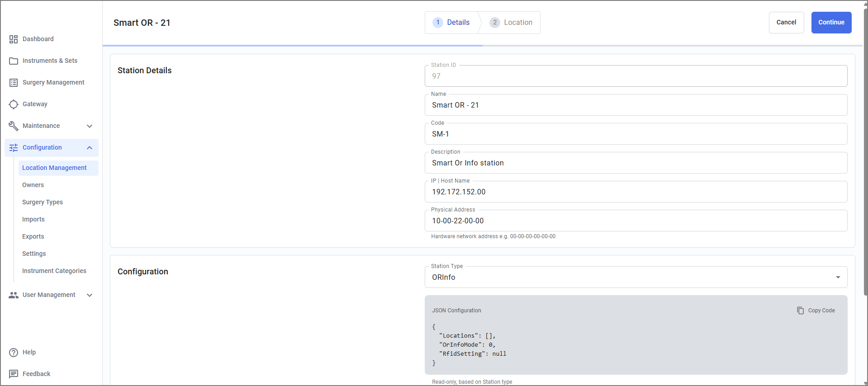This screenshot has width=868, height=386.
Task: Open the Dashboard grid icon
Action: tap(14, 39)
